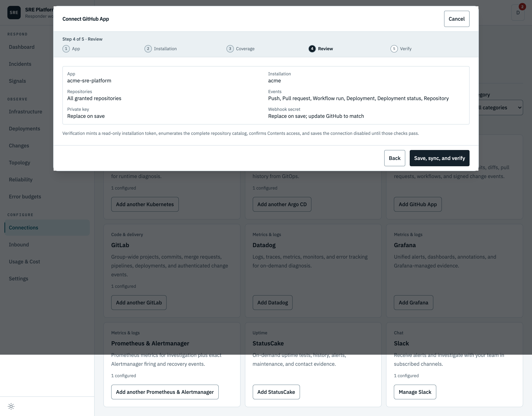Click the Webhook secret replace text

click(x=316, y=116)
